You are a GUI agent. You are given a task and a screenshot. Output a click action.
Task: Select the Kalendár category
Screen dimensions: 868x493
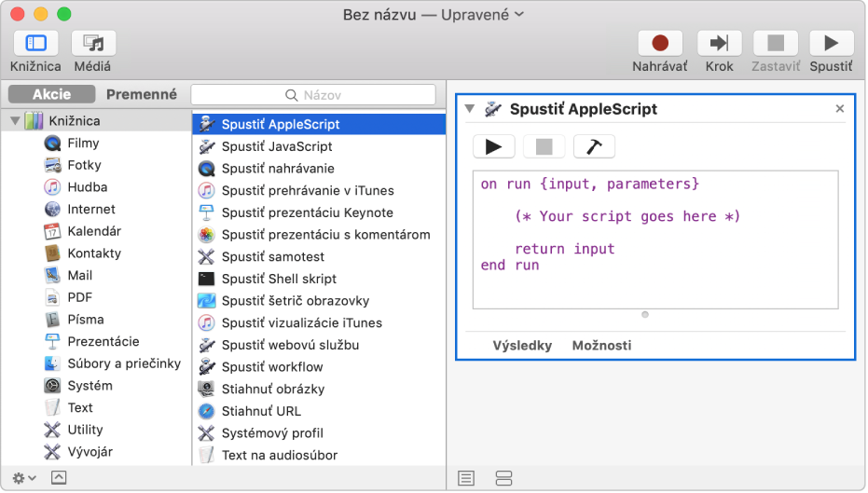[x=94, y=231]
